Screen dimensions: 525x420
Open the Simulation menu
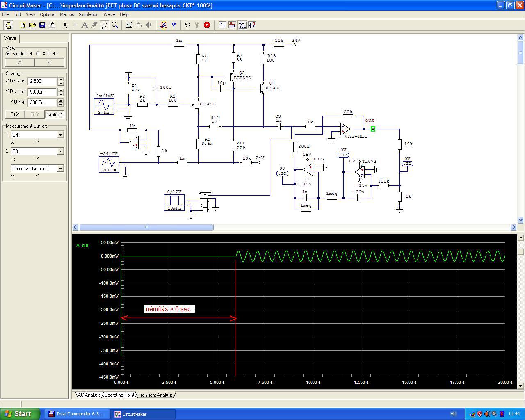89,14
